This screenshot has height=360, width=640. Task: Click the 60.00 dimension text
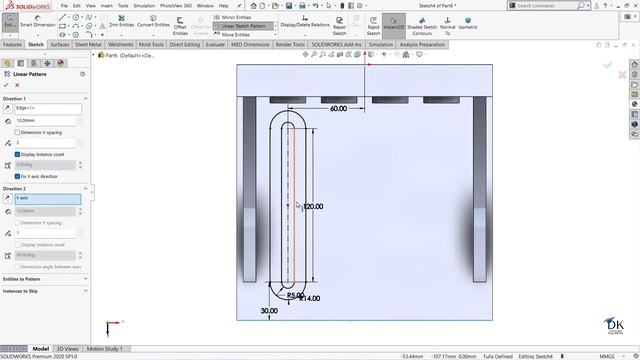click(x=338, y=109)
